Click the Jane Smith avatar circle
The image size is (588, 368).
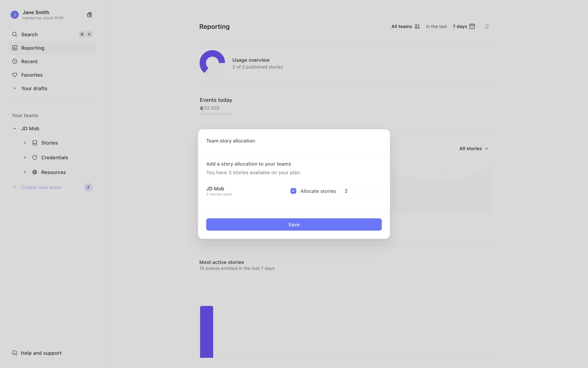(15, 15)
